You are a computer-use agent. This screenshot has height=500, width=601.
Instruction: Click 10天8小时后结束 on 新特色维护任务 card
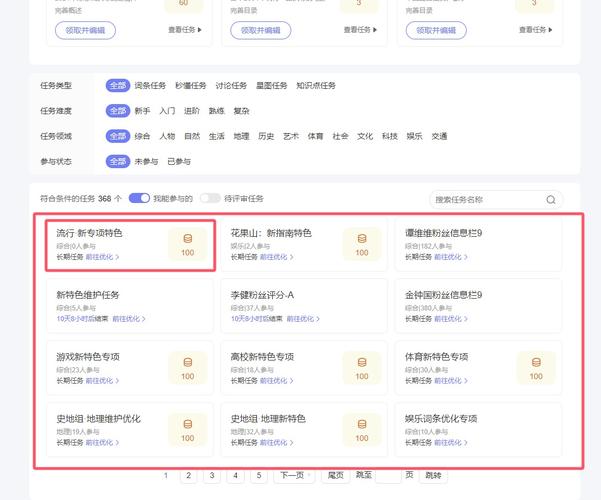(x=82, y=319)
